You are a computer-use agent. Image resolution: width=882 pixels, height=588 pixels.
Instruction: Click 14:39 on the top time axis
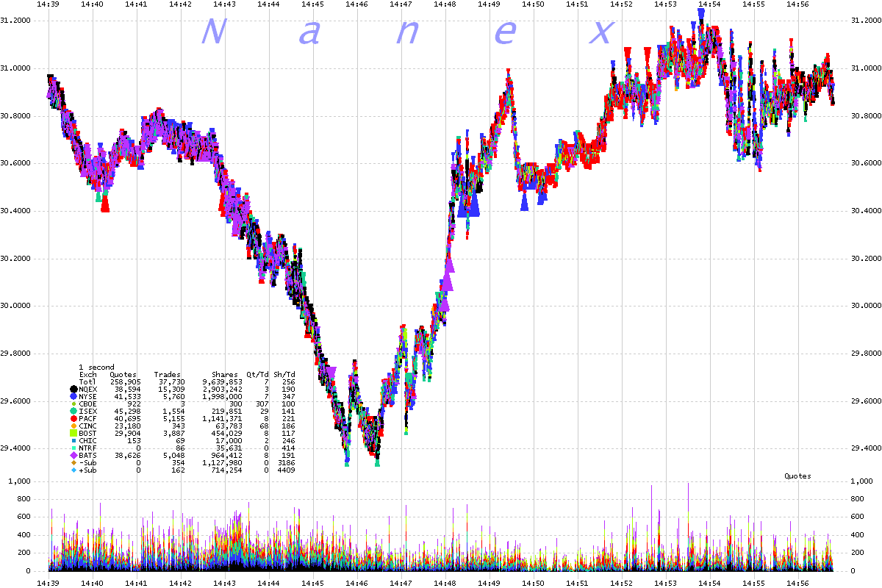[49, 4]
